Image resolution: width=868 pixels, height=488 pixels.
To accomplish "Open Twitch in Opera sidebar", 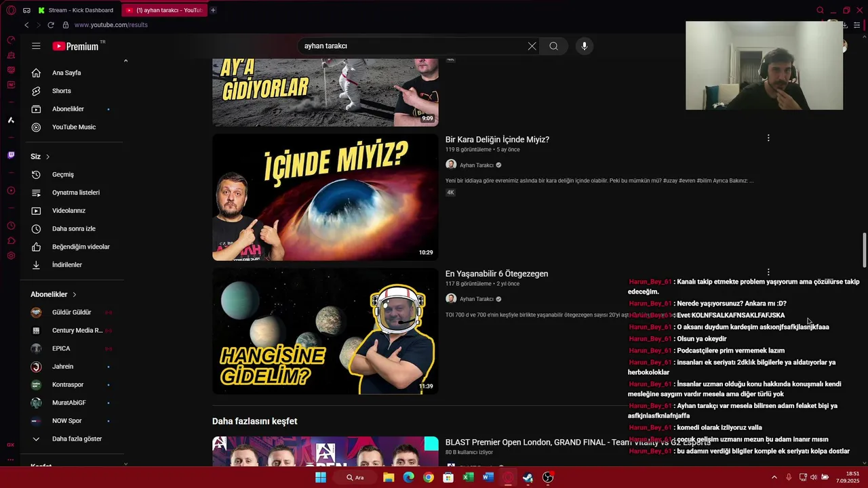I will [x=11, y=155].
